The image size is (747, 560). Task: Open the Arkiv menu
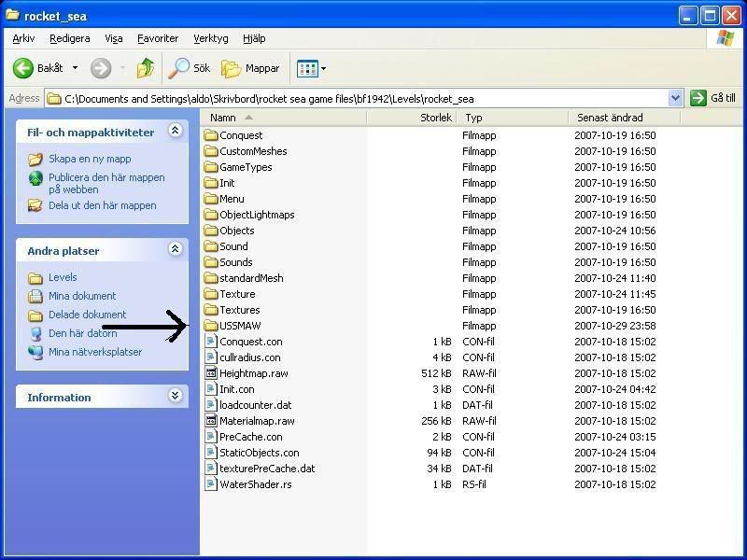pos(23,38)
